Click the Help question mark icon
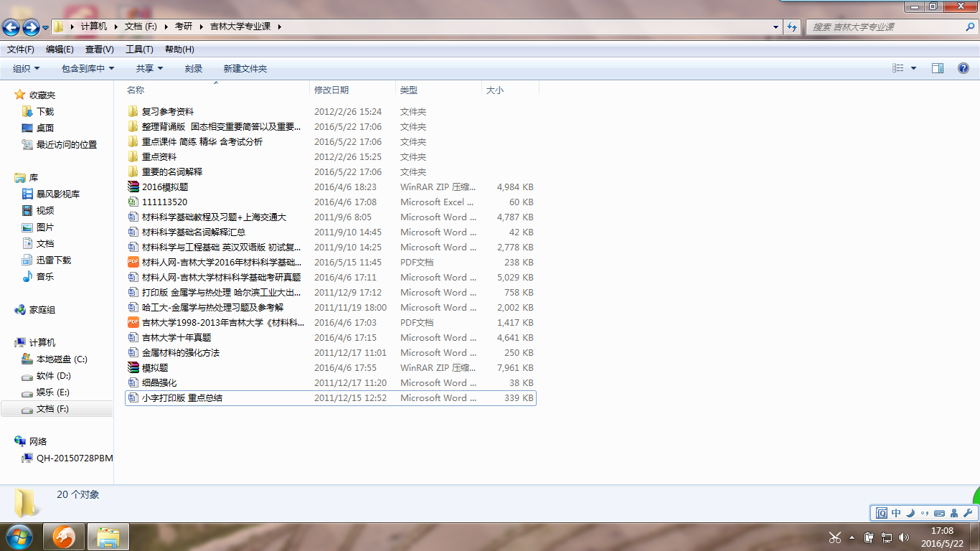This screenshot has width=980, height=551. pos(963,68)
